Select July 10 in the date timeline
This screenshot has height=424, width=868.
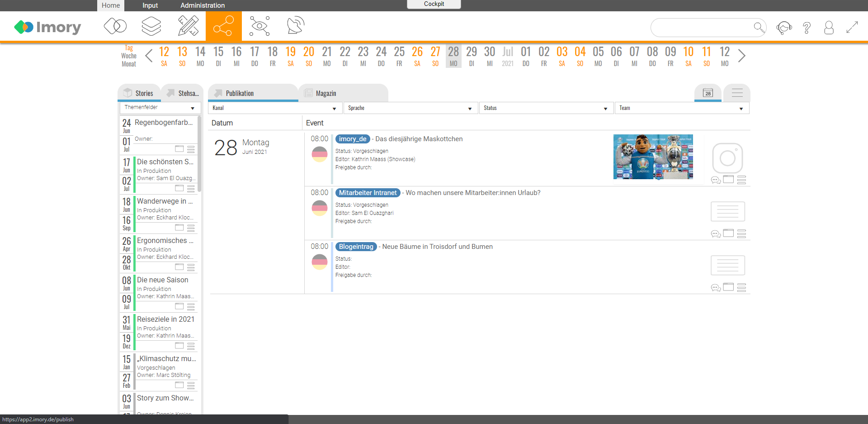(x=688, y=56)
